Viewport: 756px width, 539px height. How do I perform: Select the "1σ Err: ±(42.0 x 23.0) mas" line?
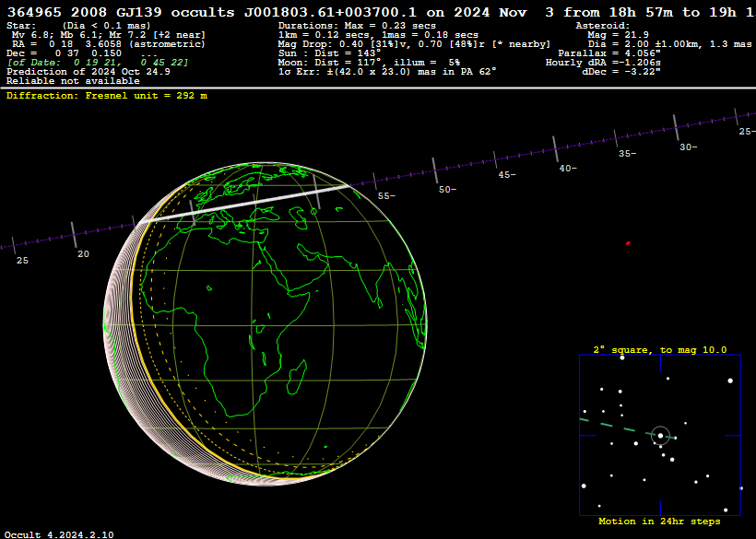click(x=387, y=72)
